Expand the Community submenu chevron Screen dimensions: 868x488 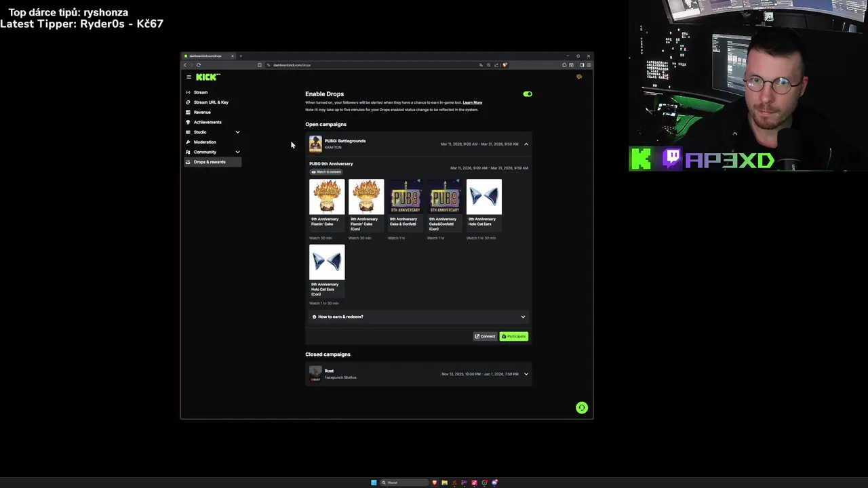[x=237, y=152]
